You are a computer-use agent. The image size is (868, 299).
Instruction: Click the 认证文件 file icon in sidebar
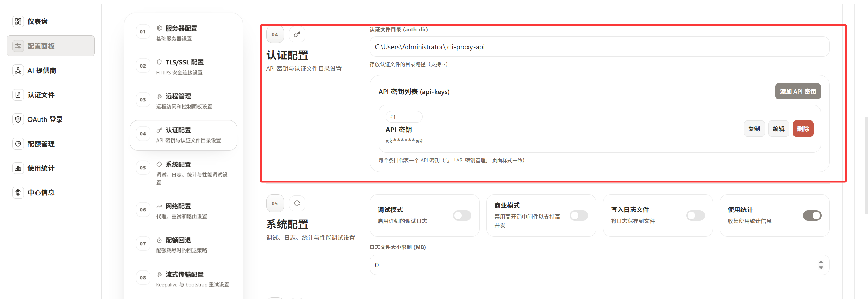[x=18, y=95]
